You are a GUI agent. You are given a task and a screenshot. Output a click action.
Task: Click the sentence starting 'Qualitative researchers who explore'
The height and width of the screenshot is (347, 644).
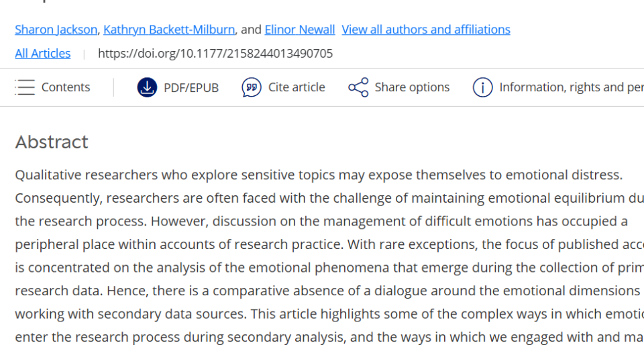coord(319,175)
